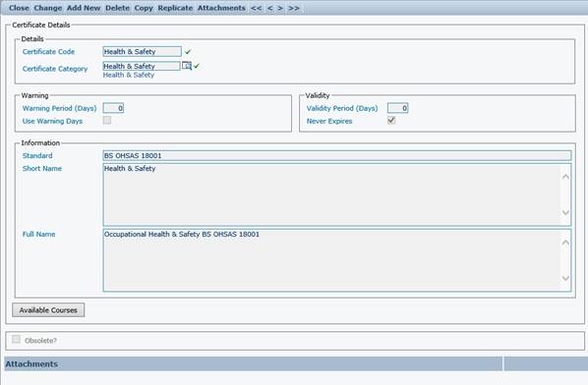Screen dimensions: 588x385
Task: Click the Standard label
Action: pos(37,155)
